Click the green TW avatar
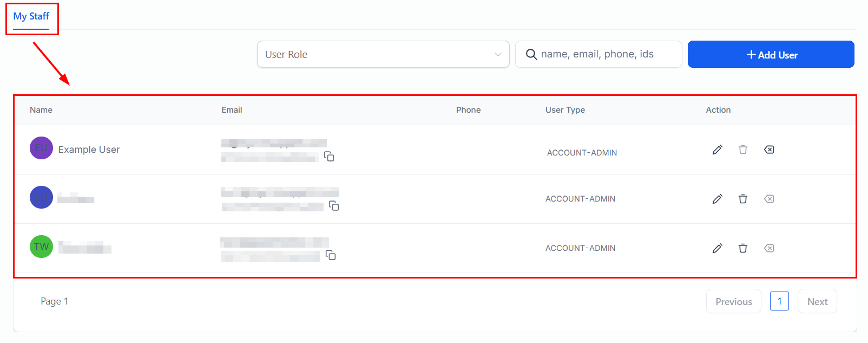The height and width of the screenshot is (343, 868). (x=41, y=247)
